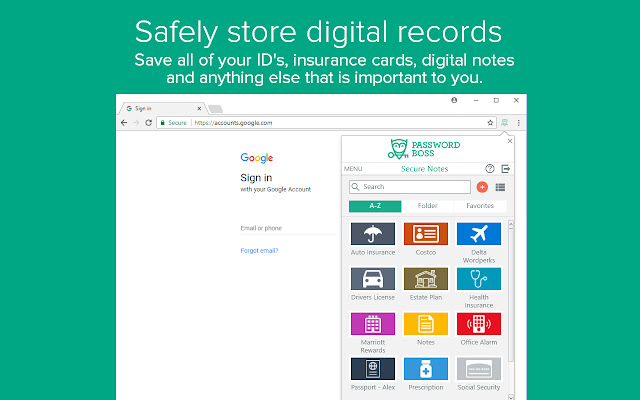Click the help question mark icon
This screenshot has width=640, height=400.
coord(490,169)
